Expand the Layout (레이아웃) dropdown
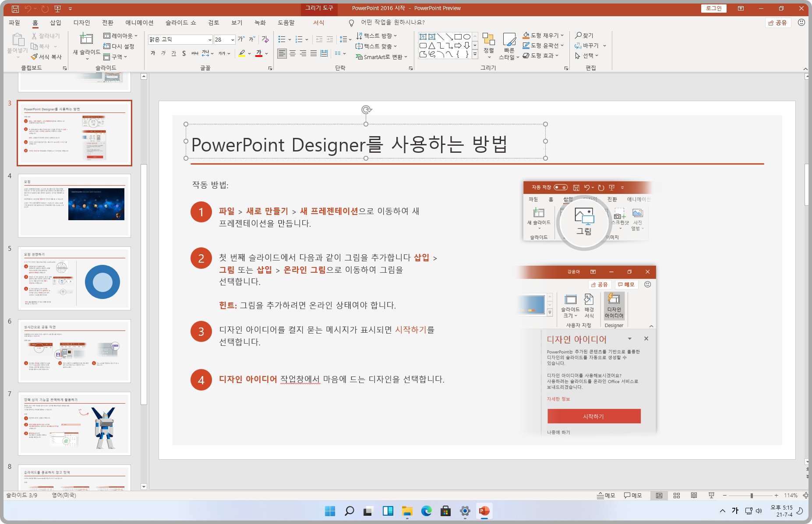This screenshot has height=524, width=812. tap(120, 36)
